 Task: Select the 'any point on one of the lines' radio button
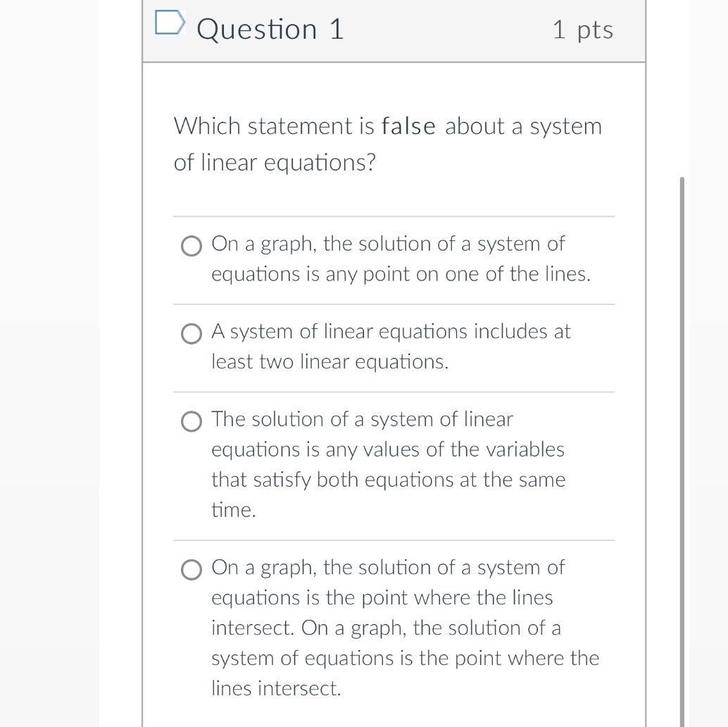[x=191, y=246]
